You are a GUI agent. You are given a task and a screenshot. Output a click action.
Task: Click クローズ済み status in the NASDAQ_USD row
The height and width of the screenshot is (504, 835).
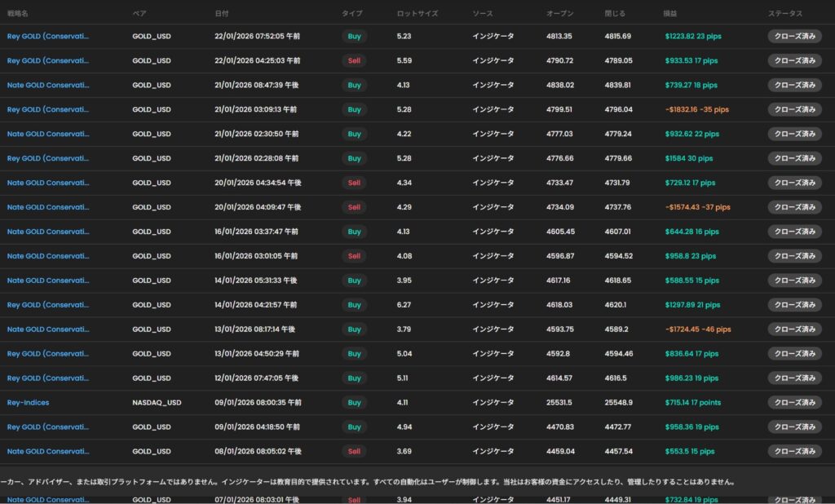point(794,403)
